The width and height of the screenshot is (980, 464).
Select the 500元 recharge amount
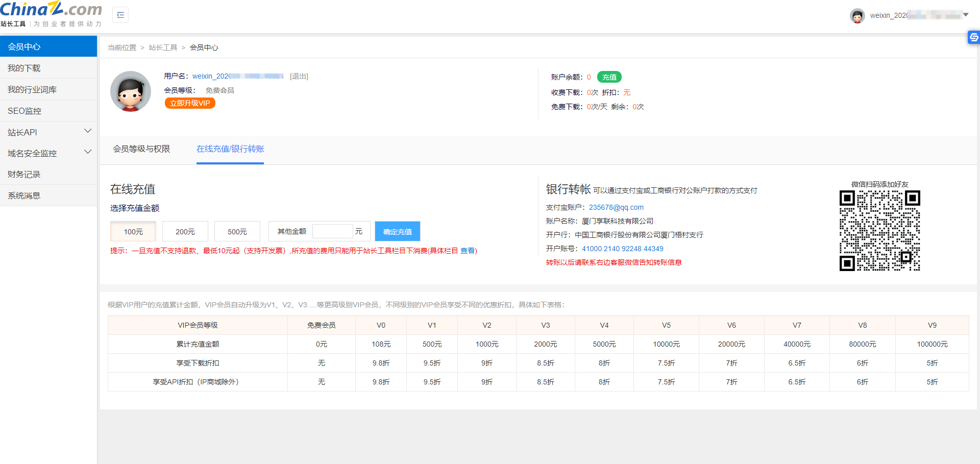(237, 231)
